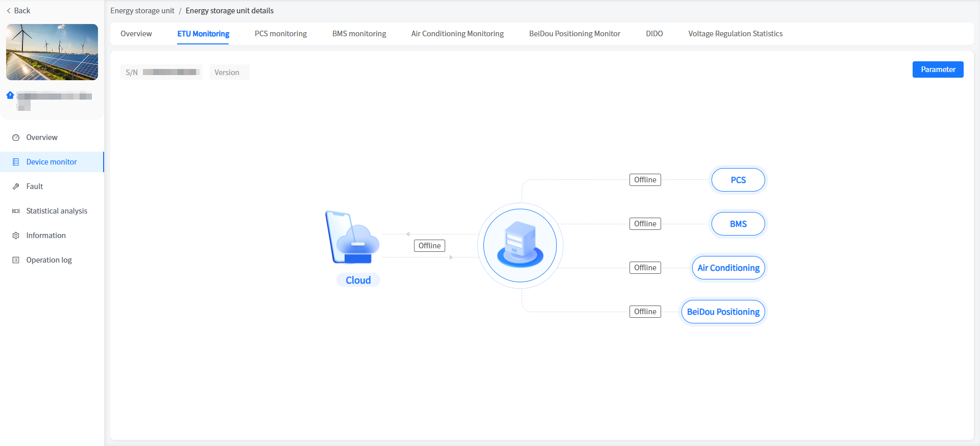Click the Information gear icon in sidebar
This screenshot has width=980, height=446.
(16, 236)
